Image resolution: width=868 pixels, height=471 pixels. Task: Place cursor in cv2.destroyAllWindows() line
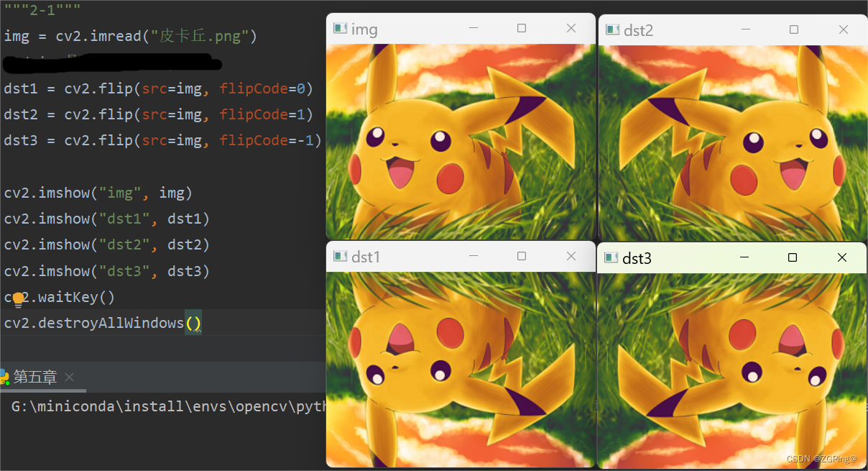click(x=103, y=323)
